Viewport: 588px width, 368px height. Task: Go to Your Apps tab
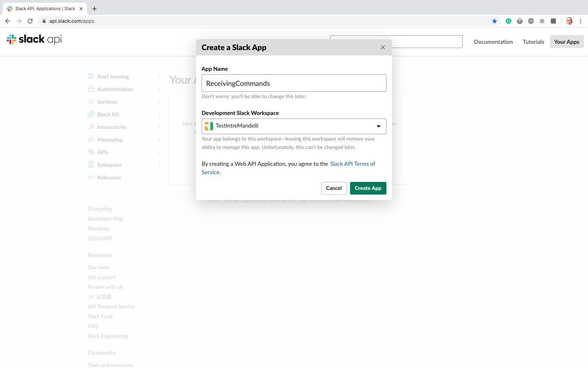click(x=567, y=42)
